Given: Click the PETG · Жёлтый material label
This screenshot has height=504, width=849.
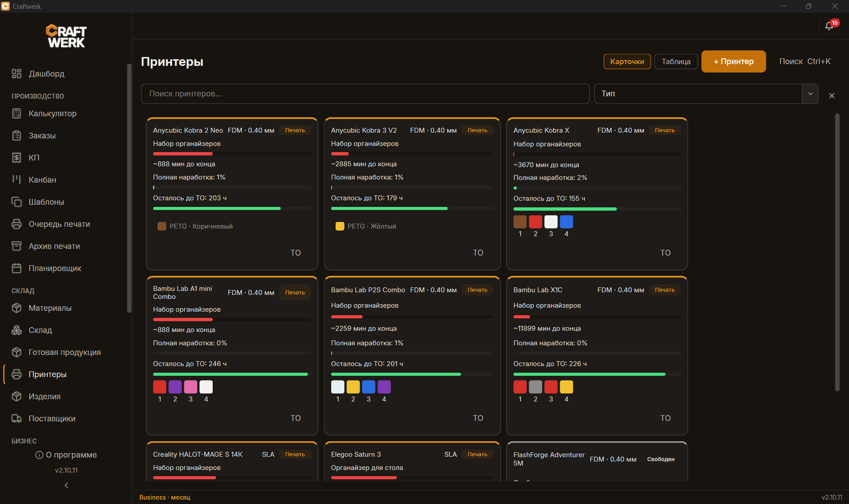Looking at the screenshot, I should click(372, 226).
